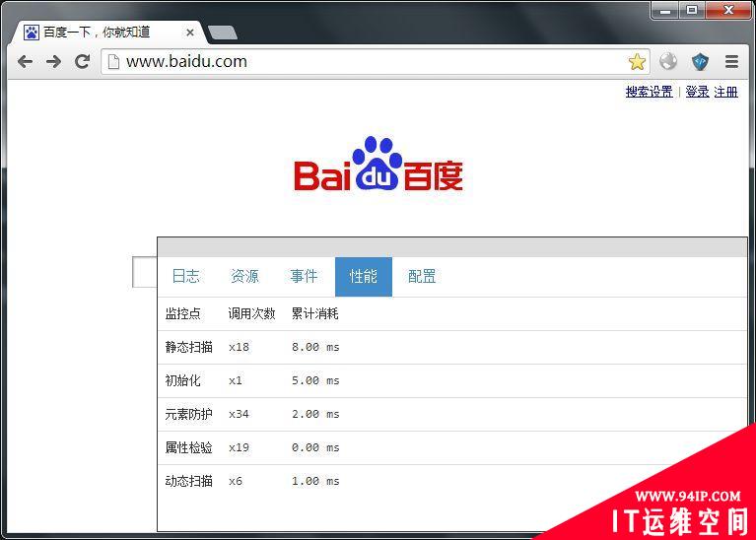Screen dimensions: 756x540
Task: Switch to the 事件 tab
Action: pyautogui.click(x=304, y=276)
